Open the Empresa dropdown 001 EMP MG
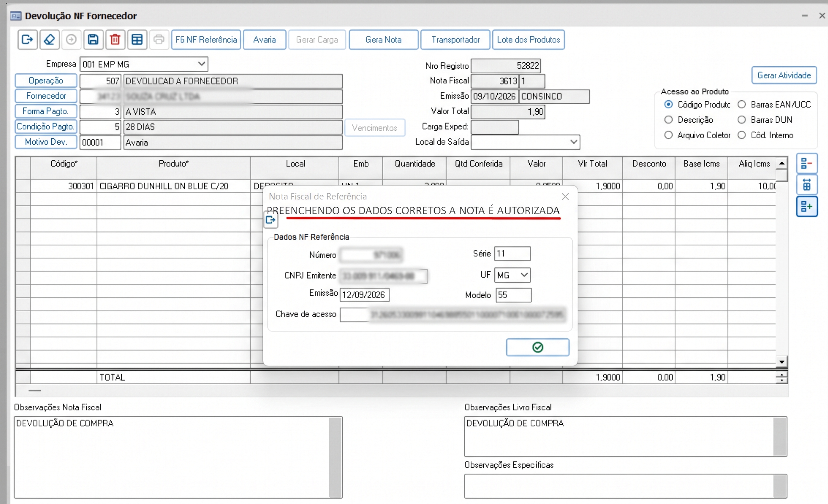This screenshot has height=504, width=828. pyautogui.click(x=144, y=64)
